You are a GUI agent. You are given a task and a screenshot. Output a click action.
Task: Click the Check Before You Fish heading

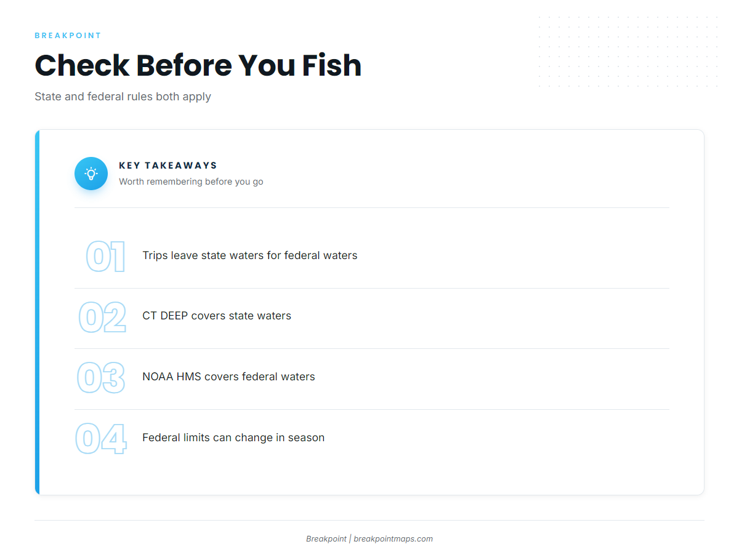click(x=198, y=65)
